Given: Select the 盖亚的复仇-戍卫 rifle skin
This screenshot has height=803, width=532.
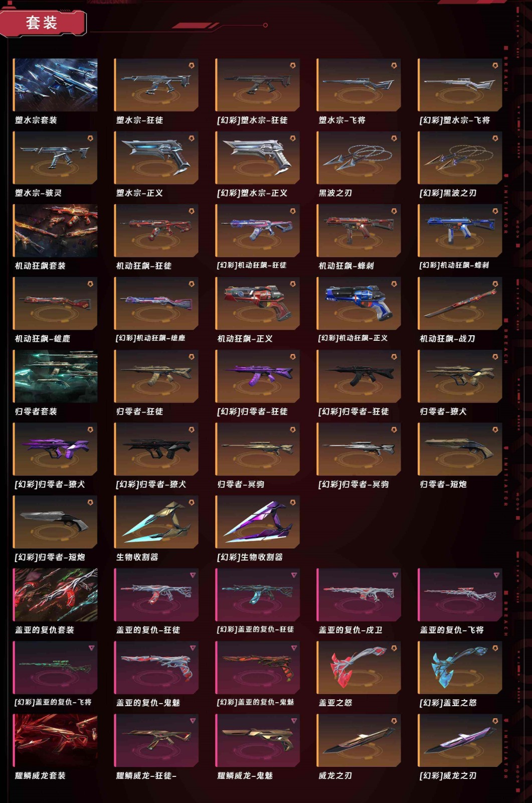Looking at the screenshot, I should [359, 594].
